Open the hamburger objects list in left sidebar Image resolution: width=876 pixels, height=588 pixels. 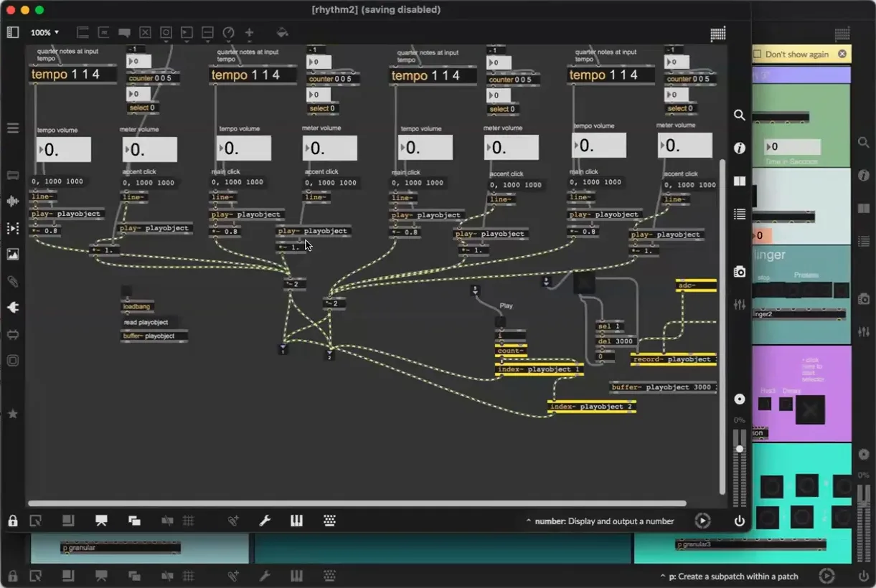[13, 128]
